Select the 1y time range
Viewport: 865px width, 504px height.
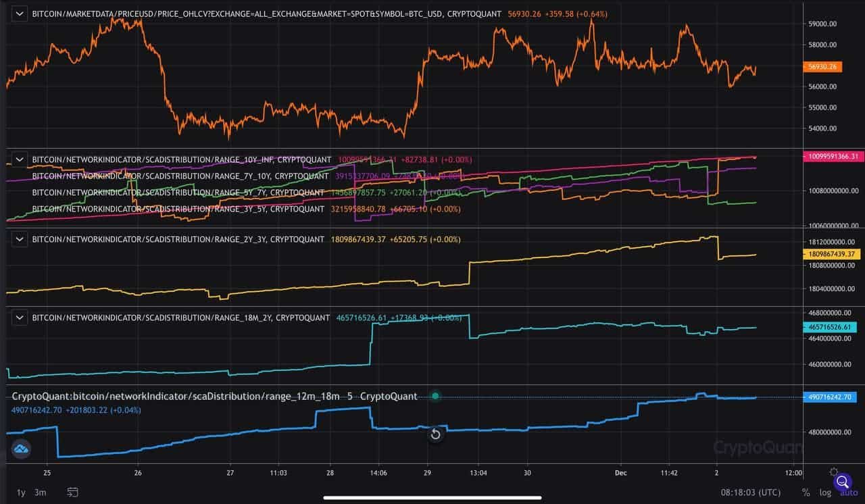(x=21, y=493)
